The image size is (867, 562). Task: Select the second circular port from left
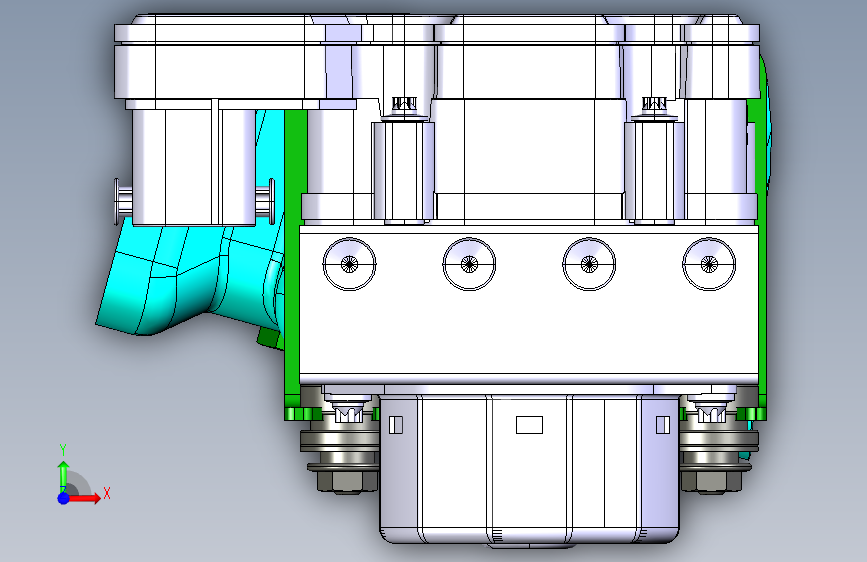point(469,264)
